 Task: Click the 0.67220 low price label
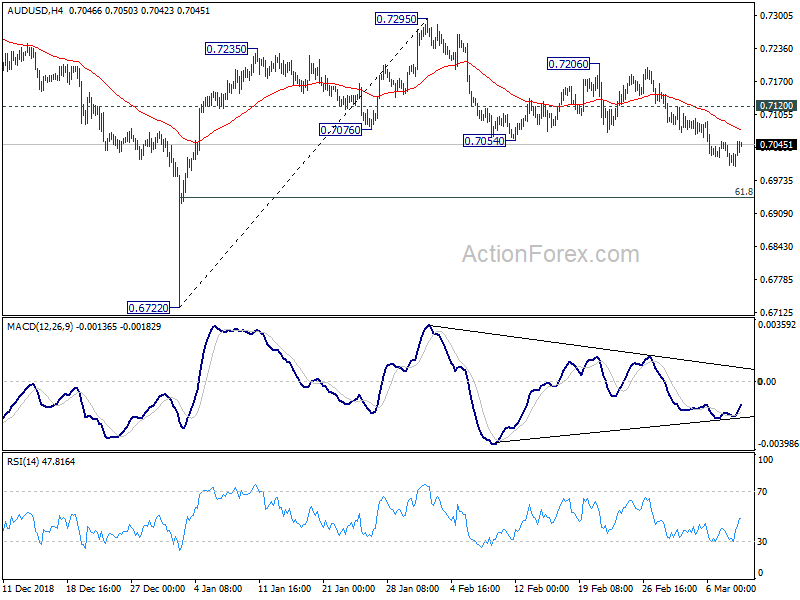coord(148,308)
